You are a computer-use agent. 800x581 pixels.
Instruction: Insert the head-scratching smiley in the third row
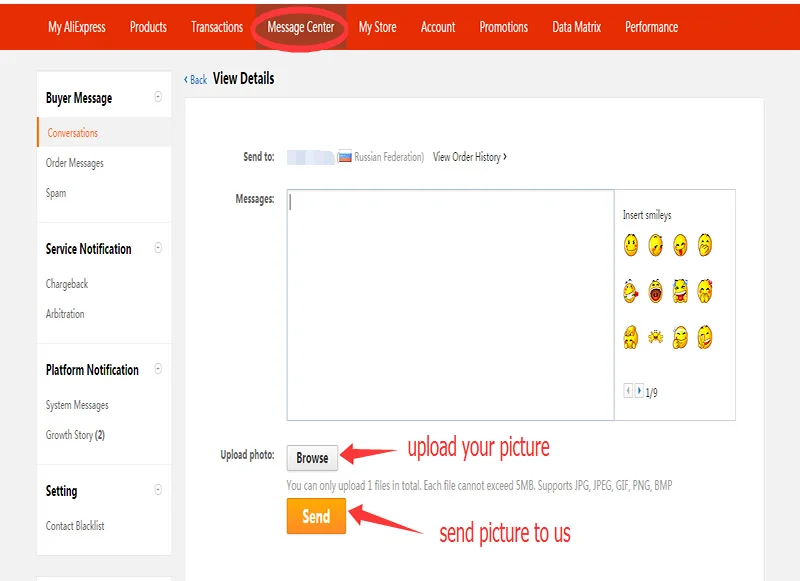(631, 337)
